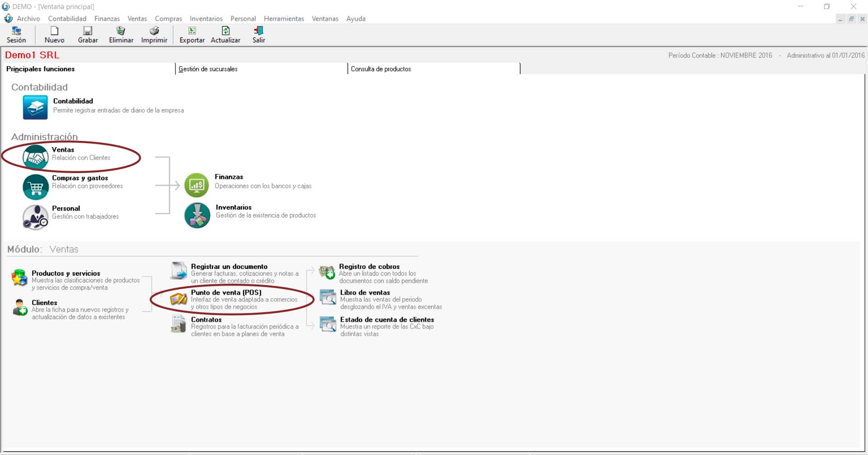Click Actualizar refresh toolbar button

[225, 35]
